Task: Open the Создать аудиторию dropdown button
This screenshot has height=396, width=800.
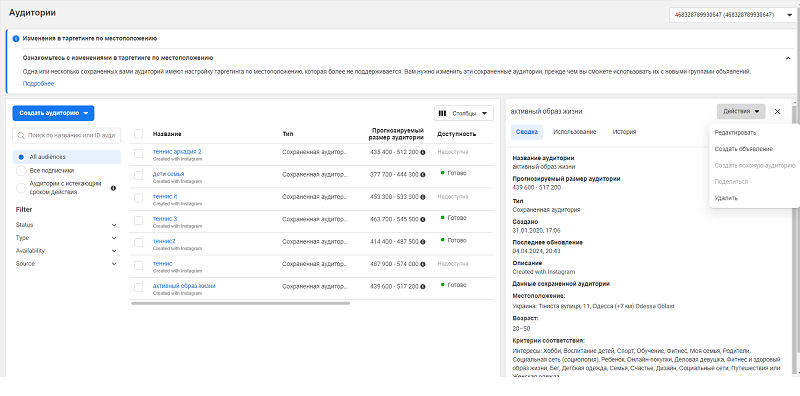Action: [54, 113]
